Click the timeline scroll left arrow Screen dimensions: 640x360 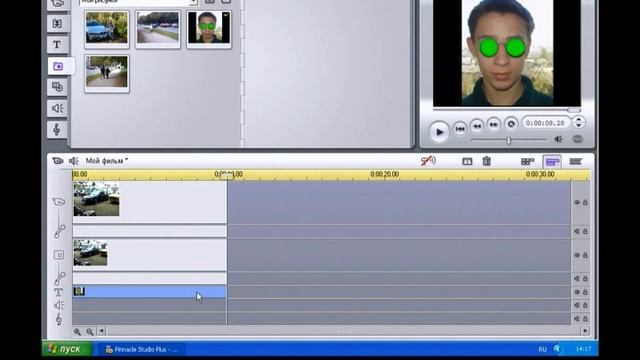pos(102,331)
